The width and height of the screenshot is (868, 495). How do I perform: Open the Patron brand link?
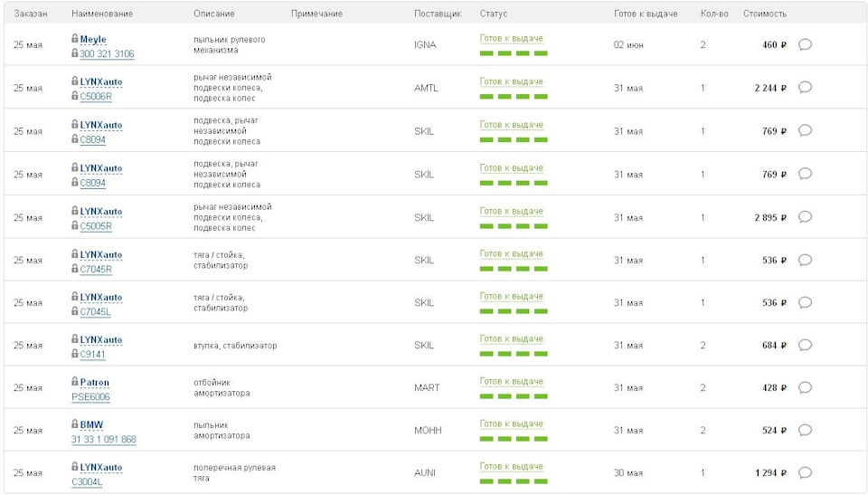click(x=94, y=382)
